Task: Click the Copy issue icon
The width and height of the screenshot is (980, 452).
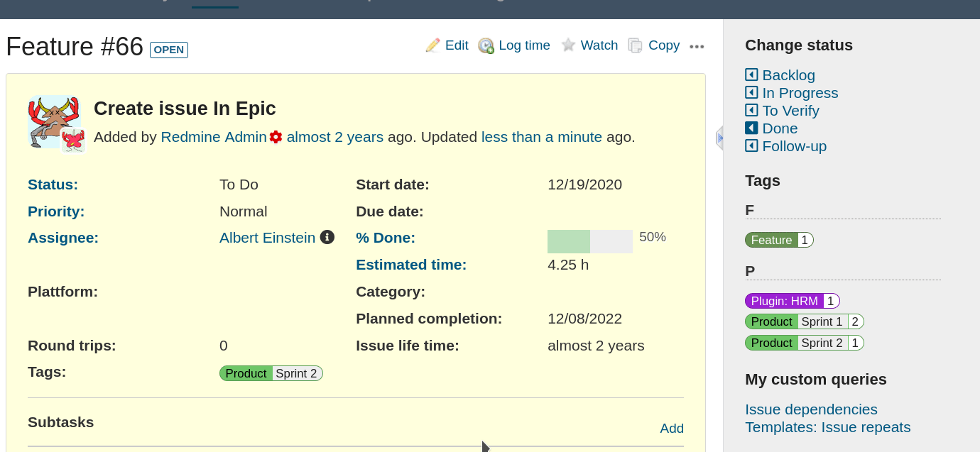Action: pos(634,45)
